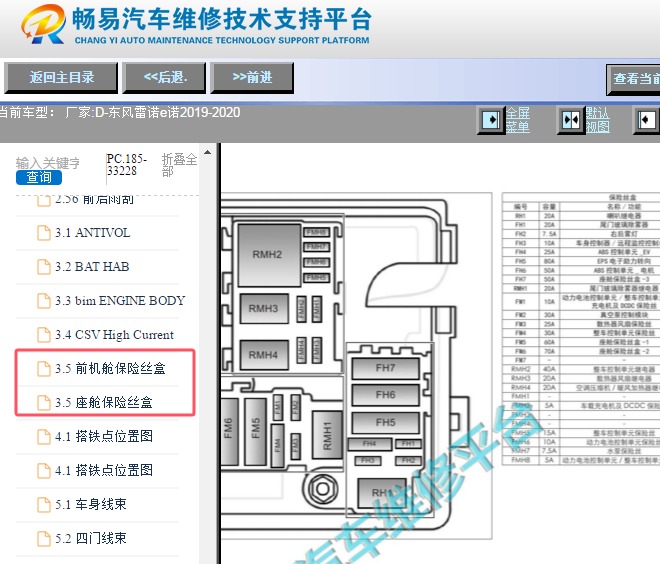
Task: Open the 5.1 车身线束 entry
Action: (90, 504)
